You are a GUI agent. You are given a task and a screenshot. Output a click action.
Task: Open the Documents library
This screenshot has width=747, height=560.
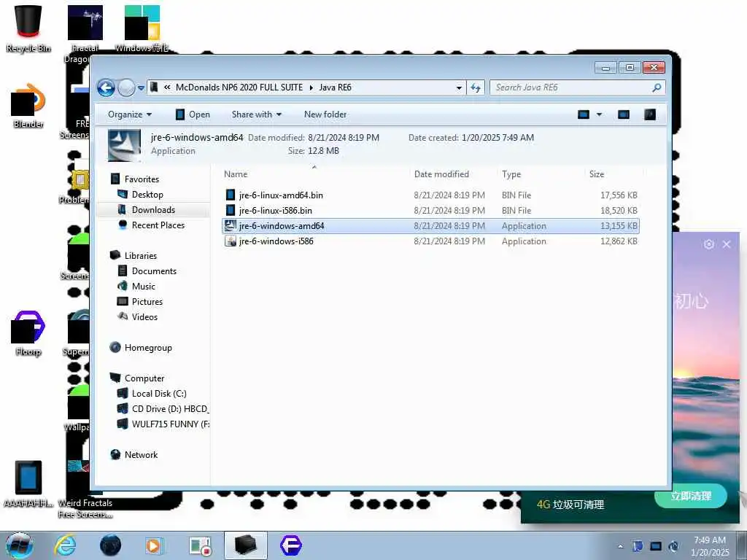154,271
